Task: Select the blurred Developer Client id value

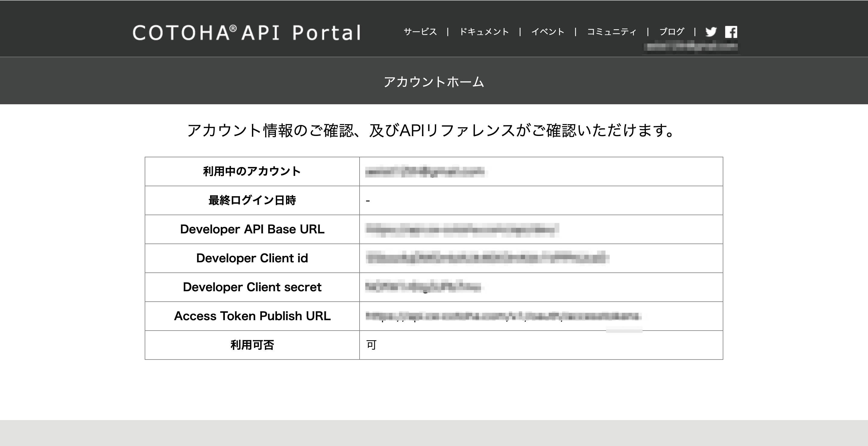Action: click(x=487, y=258)
